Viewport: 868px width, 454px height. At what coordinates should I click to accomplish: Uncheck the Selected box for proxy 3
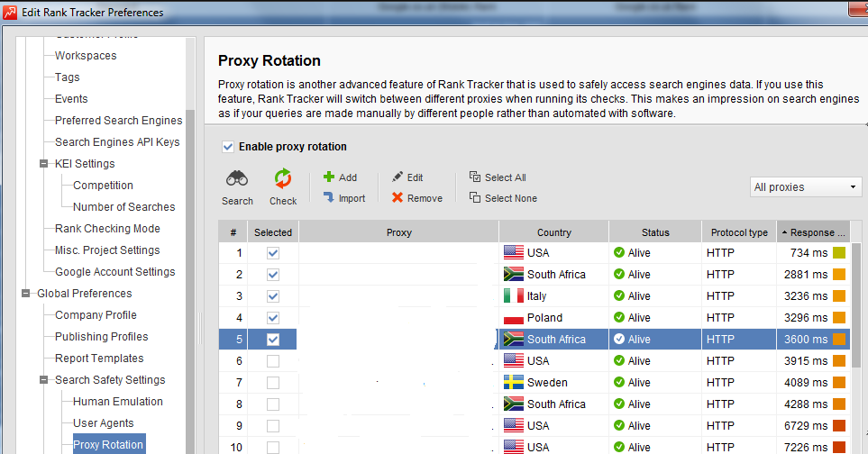tap(273, 295)
